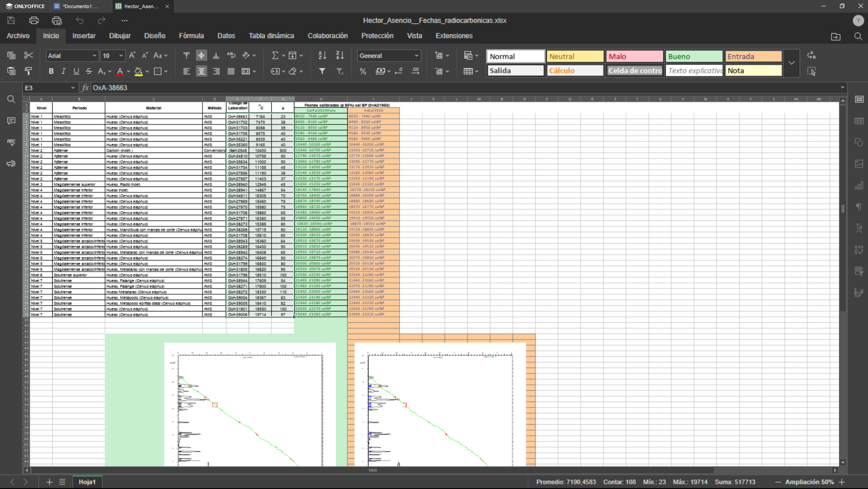Screen dimensions: 868x489
Task: Apply the Bueno cell style
Action: click(694, 57)
